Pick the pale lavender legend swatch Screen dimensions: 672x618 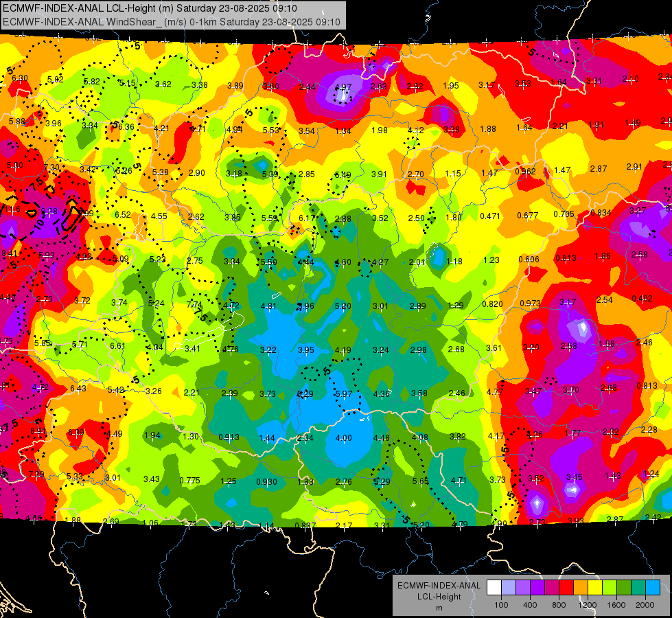coord(509,588)
